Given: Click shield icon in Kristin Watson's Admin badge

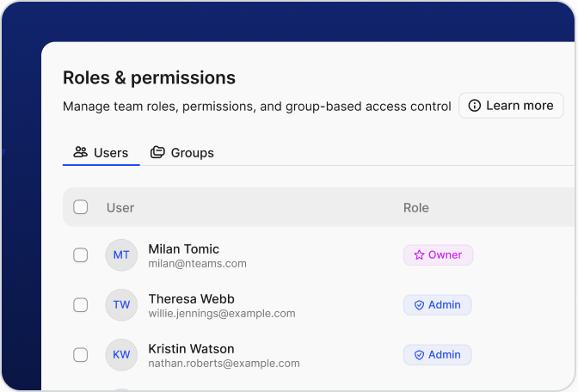Looking at the screenshot, I should 419,355.
